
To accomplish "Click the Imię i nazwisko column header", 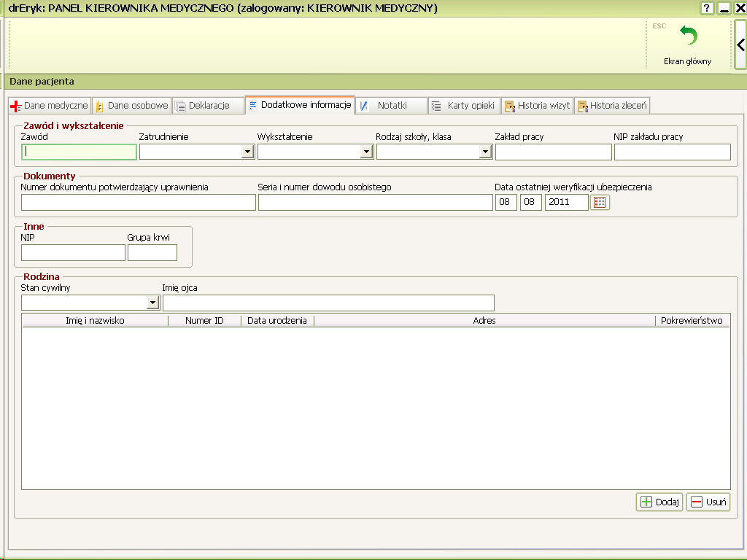I will point(95,321).
